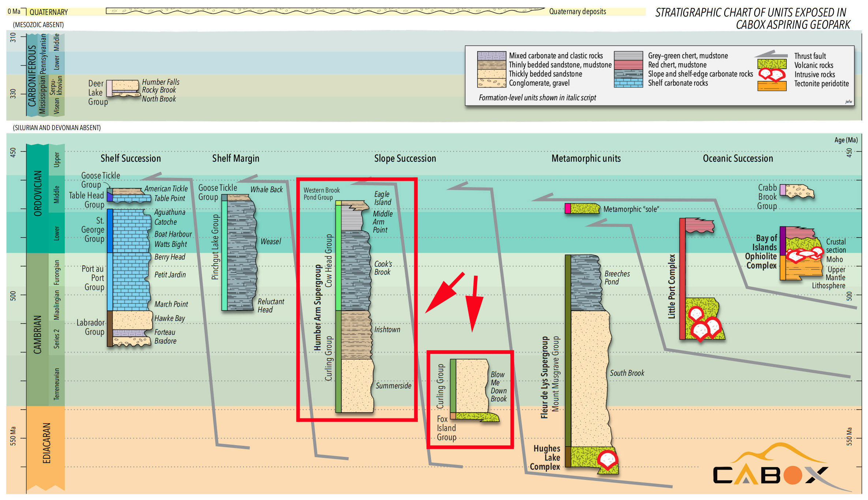Click the Metamorphic sole magenta-green block
Screen dimensions: 868x500
click(x=583, y=209)
